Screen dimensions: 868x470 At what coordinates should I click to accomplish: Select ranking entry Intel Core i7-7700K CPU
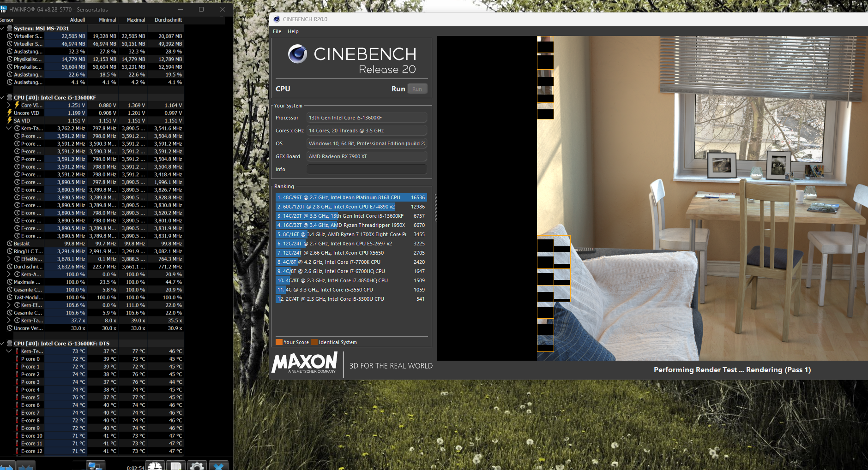[351, 262]
